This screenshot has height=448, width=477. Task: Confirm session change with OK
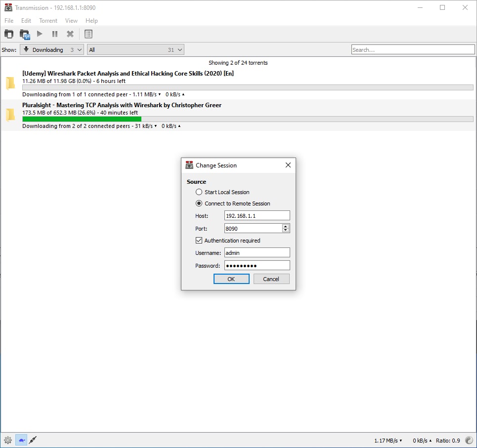231,279
